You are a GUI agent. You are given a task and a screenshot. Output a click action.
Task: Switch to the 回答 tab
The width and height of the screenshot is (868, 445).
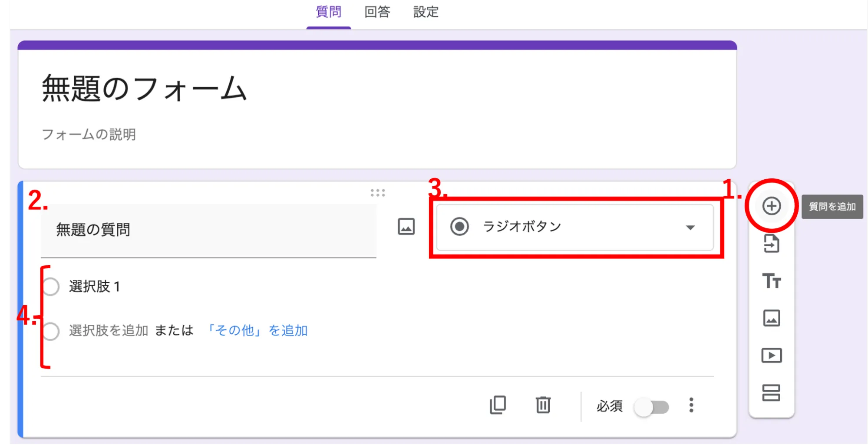[377, 12]
